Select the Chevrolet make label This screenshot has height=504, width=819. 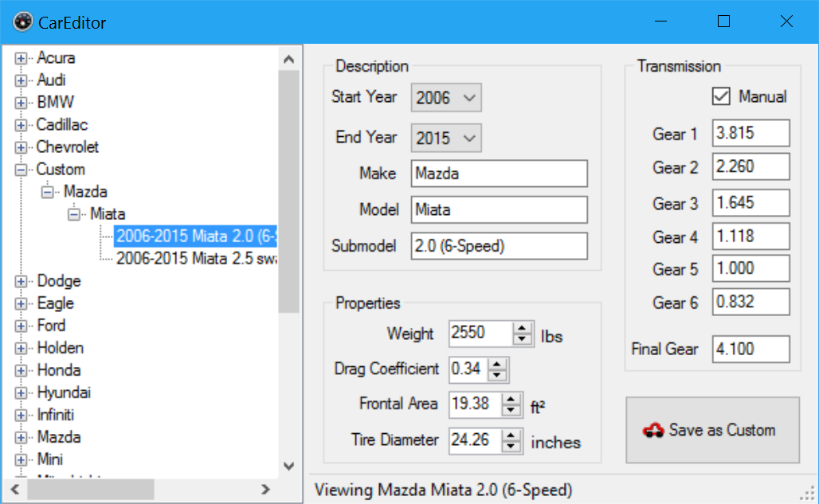point(67,147)
